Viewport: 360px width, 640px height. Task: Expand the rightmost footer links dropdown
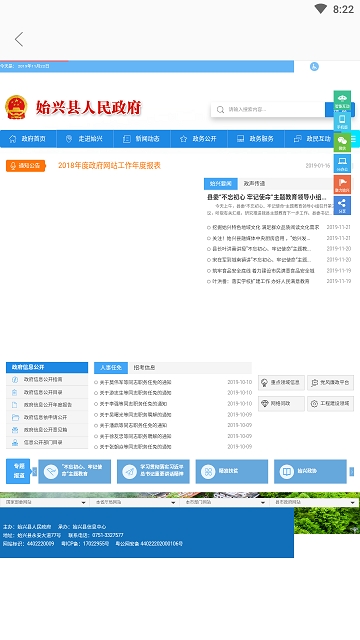click(x=314, y=502)
